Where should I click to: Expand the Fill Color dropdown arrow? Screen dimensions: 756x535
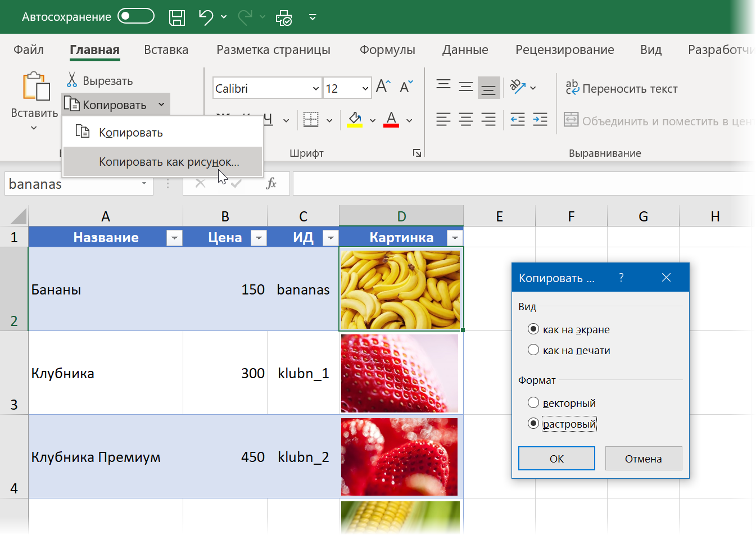click(x=373, y=120)
